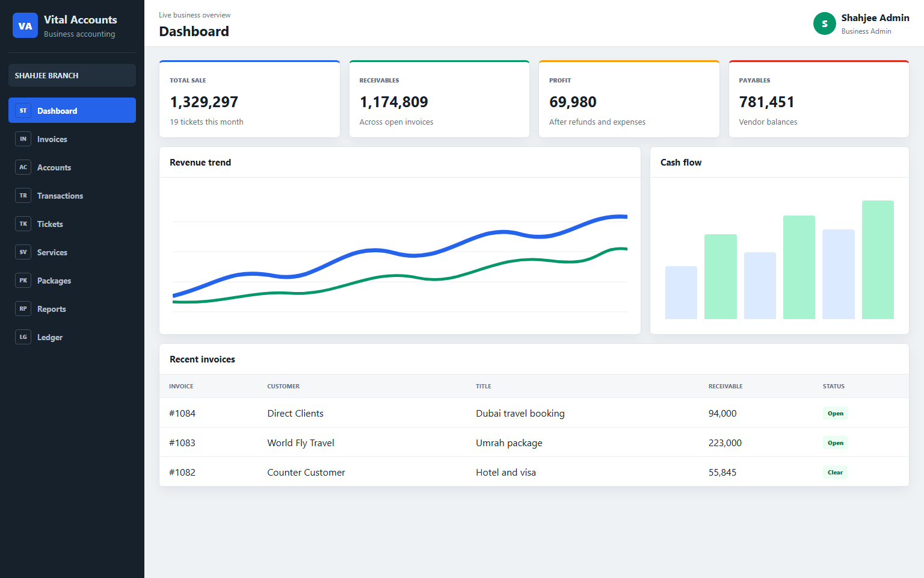Open the Tickets section
The height and width of the screenshot is (578, 924).
click(x=72, y=224)
